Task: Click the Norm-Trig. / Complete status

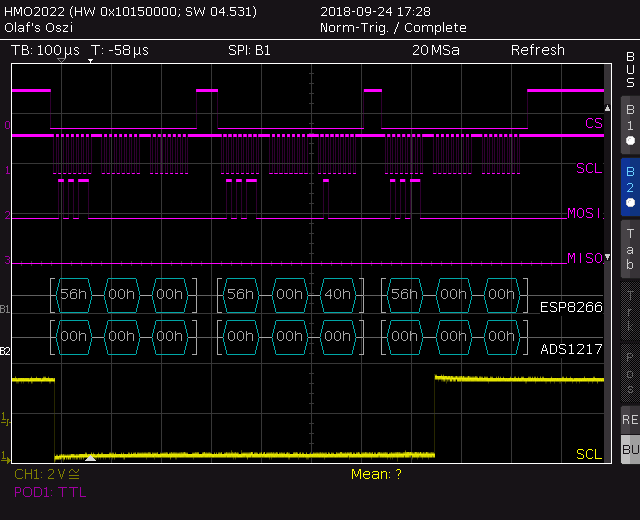Action: pyautogui.click(x=393, y=28)
